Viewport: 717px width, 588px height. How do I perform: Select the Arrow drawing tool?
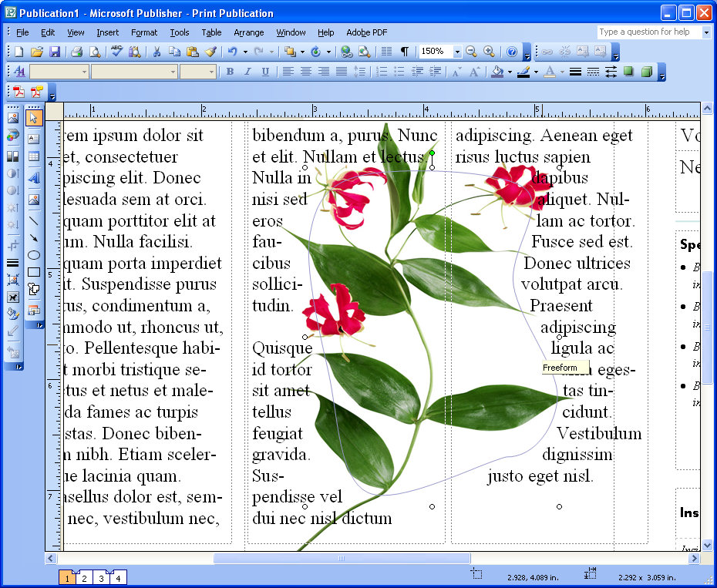pyautogui.click(x=34, y=238)
